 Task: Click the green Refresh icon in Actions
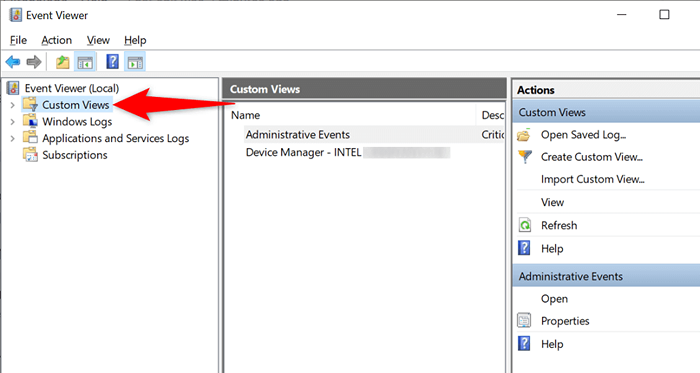(525, 225)
